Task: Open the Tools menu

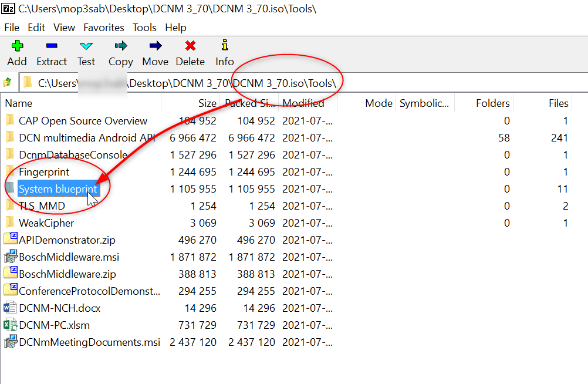Action: pos(144,28)
